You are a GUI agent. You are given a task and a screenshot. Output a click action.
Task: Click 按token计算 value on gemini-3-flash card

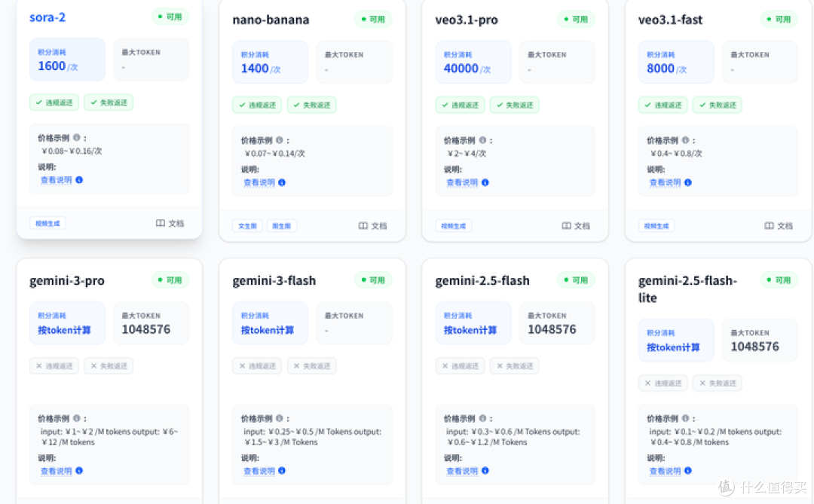pos(268,330)
